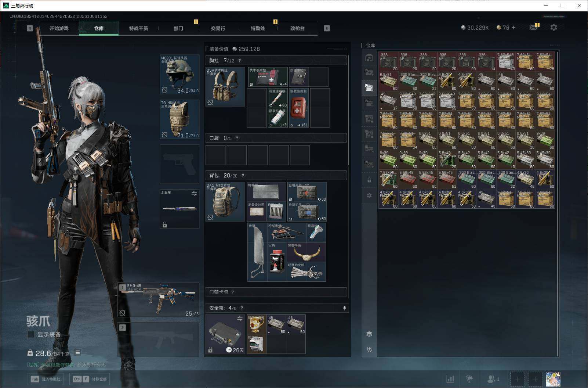Open the statistics bar chart icon
Screen dimensions: 588x388
pos(450,379)
